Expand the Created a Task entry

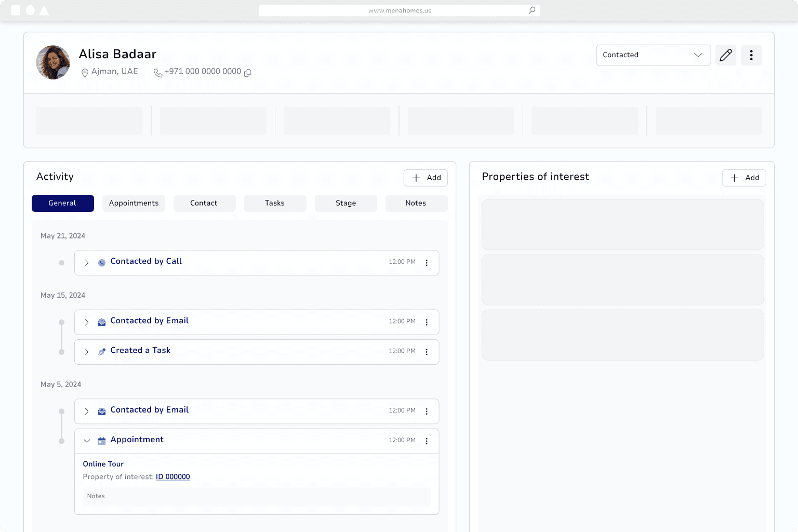[x=87, y=352]
